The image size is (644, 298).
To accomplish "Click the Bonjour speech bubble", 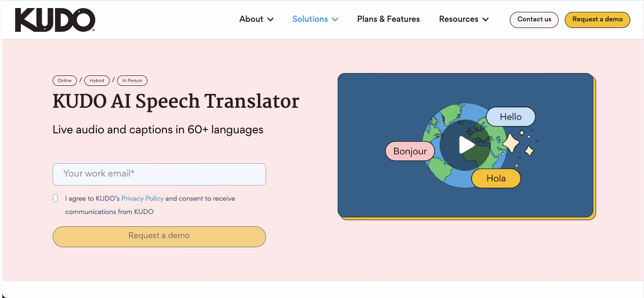I will (x=410, y=151).
